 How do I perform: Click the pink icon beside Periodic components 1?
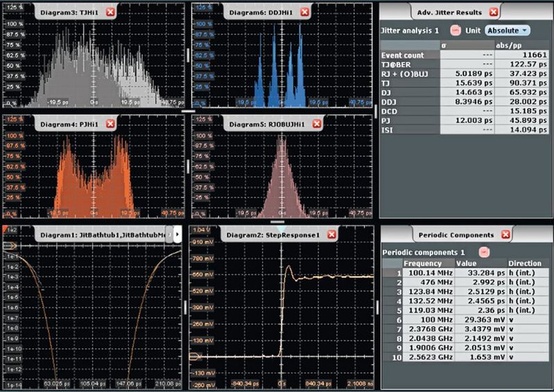tap(484, 252)
